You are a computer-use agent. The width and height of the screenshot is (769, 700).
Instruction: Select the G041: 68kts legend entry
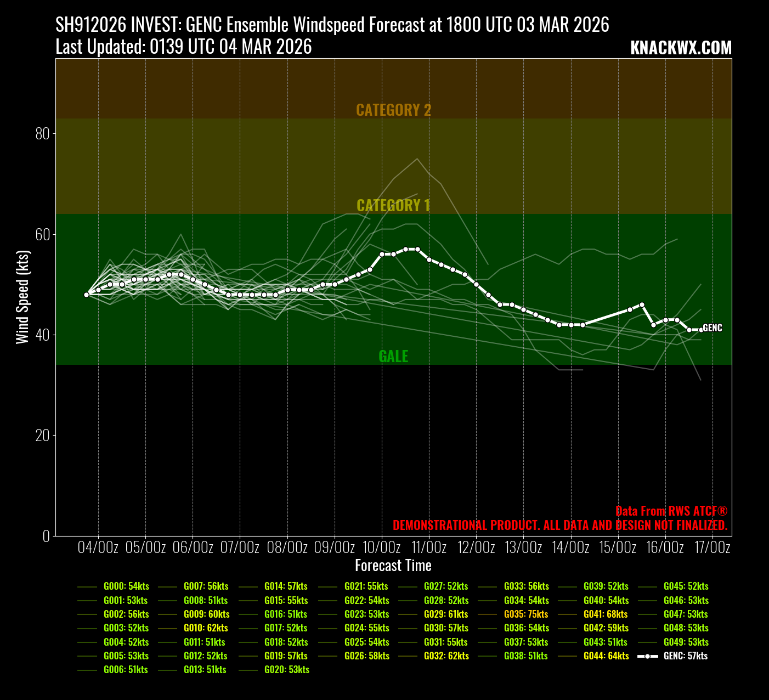(606, 614)
